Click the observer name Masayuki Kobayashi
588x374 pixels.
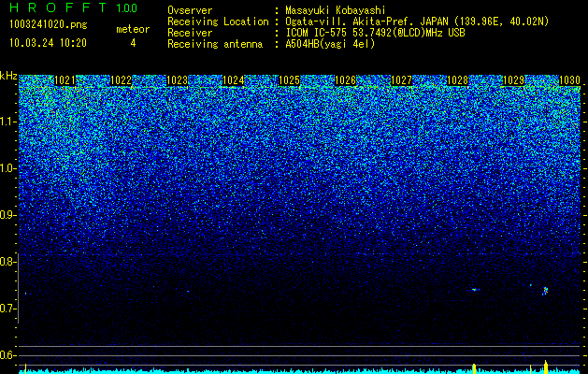click(x=336, y=10)
